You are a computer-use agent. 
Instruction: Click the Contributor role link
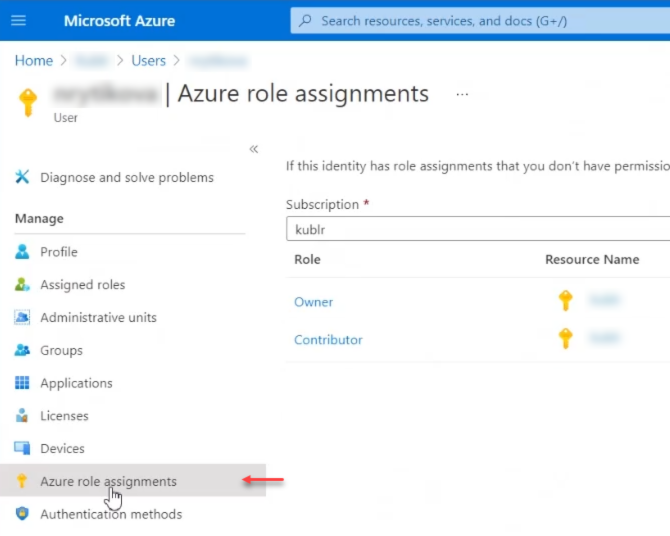tap(328, 340)
